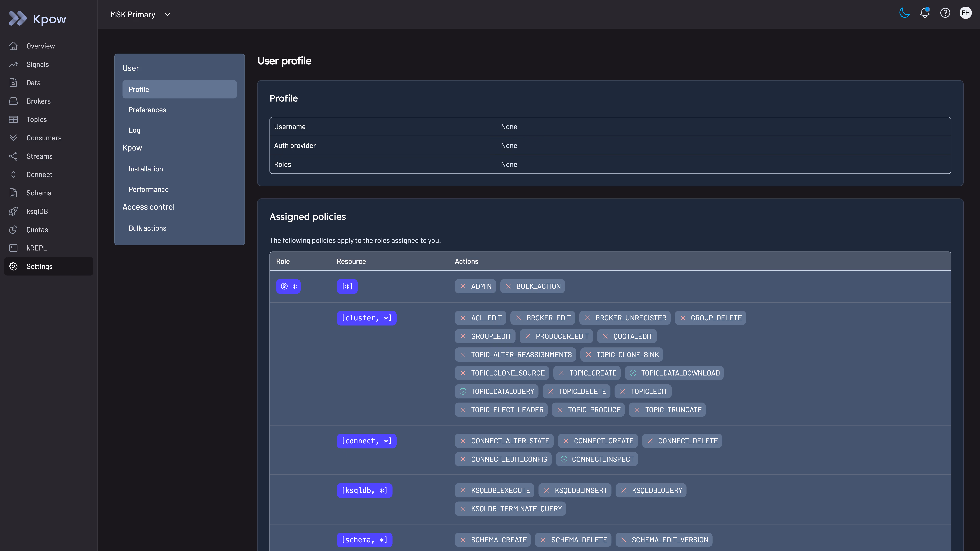Open notifications bell
Viewport: 980px width, 551px height.
[925, 13]
